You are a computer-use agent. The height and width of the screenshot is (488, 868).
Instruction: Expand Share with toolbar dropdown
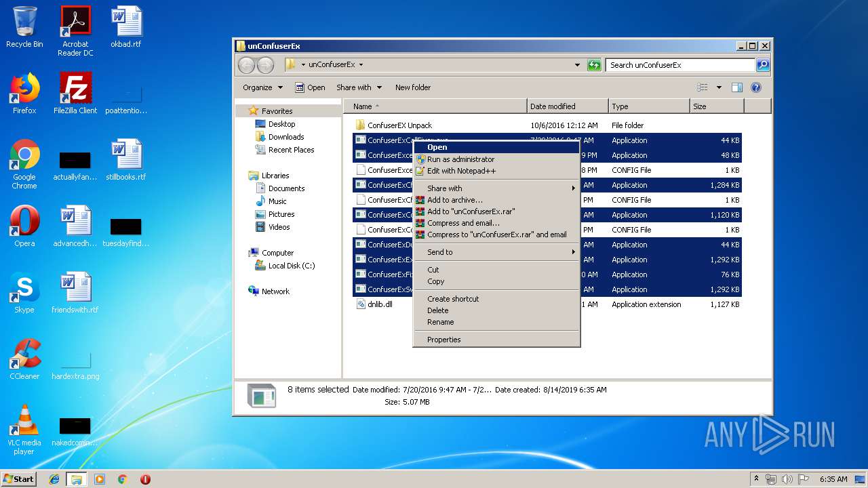pyautogui.click(x=359, y=87)
